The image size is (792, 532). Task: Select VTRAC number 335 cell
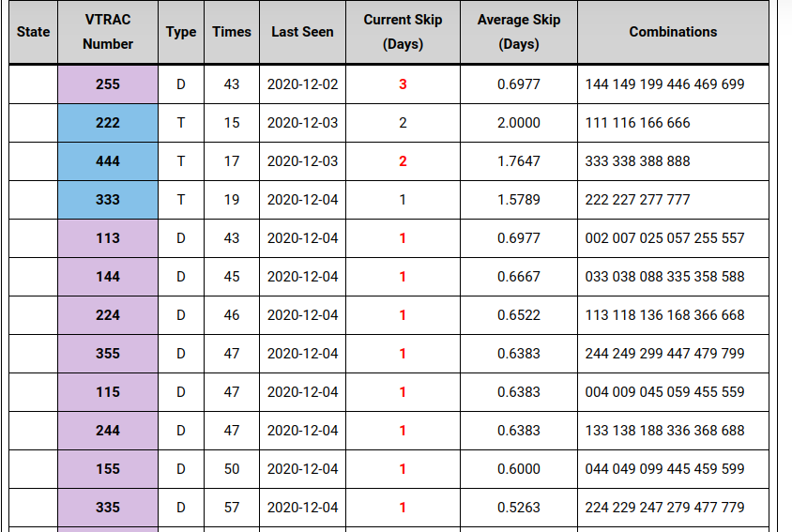[x=108, y=507]
